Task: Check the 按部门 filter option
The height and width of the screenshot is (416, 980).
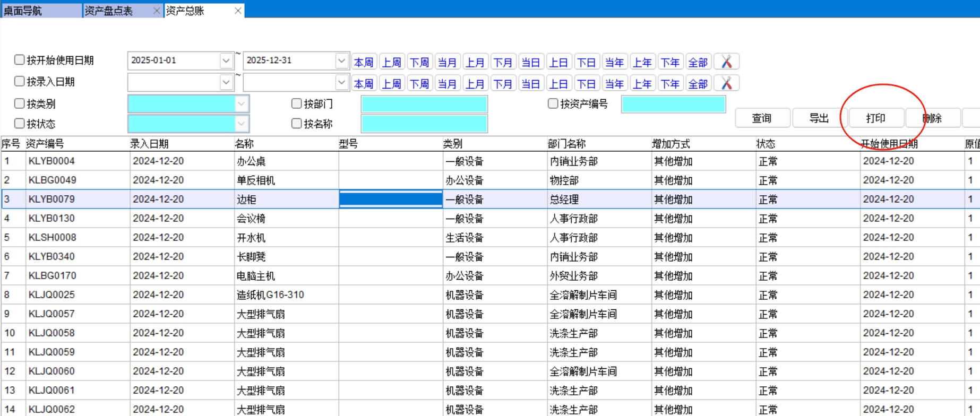Action: (297, 103)
